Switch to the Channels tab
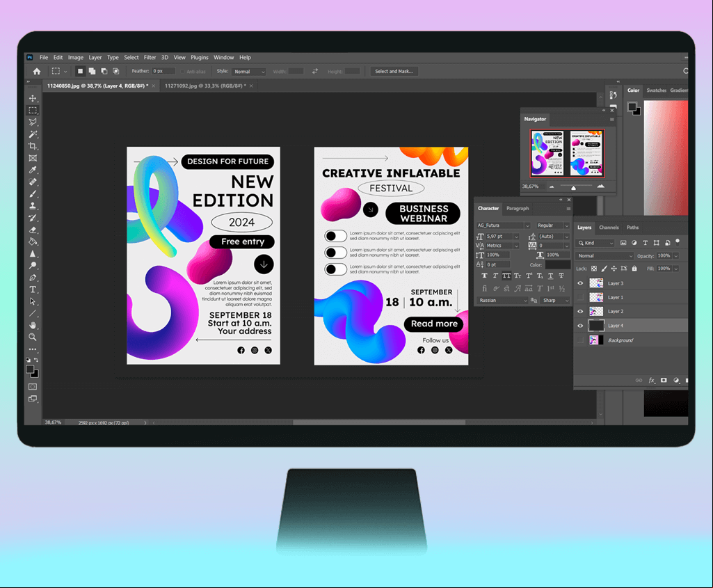Image resolution: width=713 pixels, height=588 pixels. tap(609, 228)
